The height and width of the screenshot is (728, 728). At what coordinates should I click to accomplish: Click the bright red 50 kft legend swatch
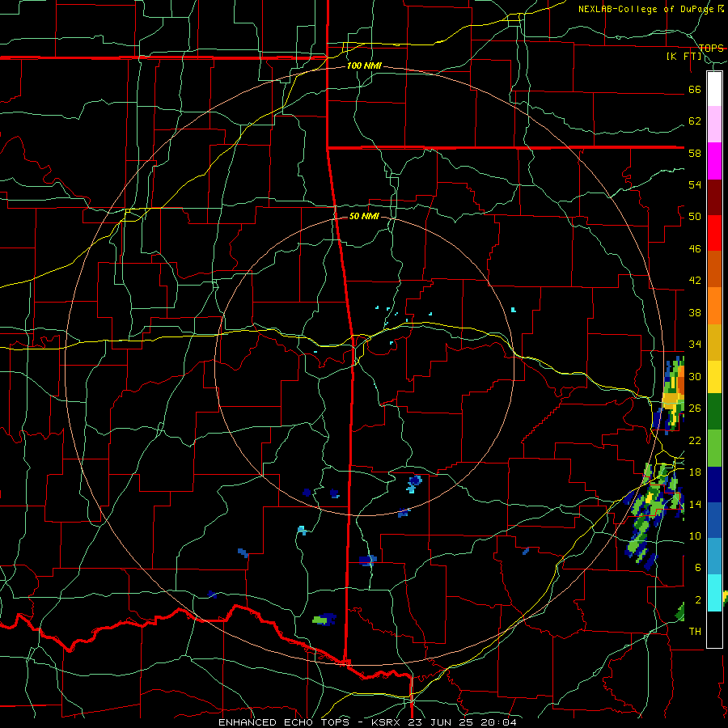pyautogui.click(x=714, y=233)
